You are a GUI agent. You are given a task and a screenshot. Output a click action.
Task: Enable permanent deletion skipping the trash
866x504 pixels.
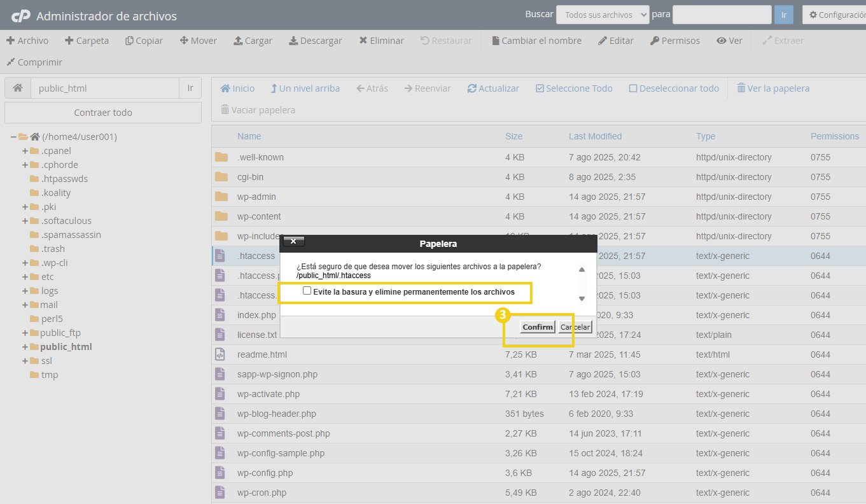(307, 290)
